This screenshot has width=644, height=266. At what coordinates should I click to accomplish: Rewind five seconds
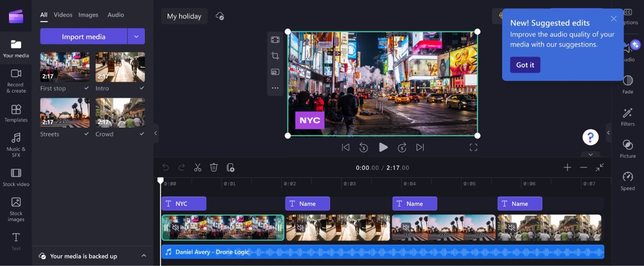364,147
